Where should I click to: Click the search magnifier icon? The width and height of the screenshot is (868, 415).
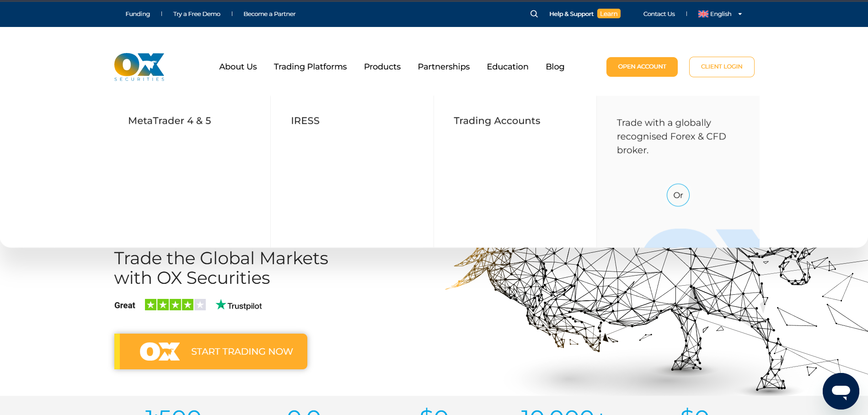pos(534,14)
